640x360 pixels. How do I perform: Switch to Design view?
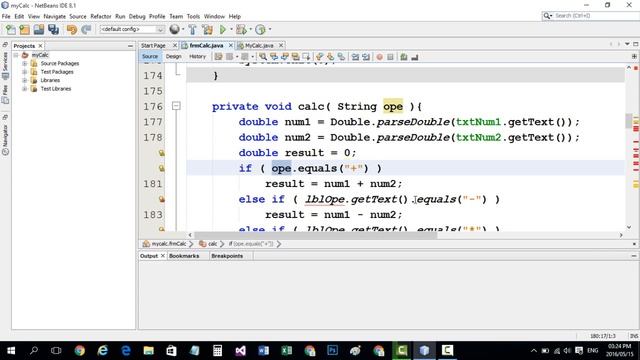[173, 57]
